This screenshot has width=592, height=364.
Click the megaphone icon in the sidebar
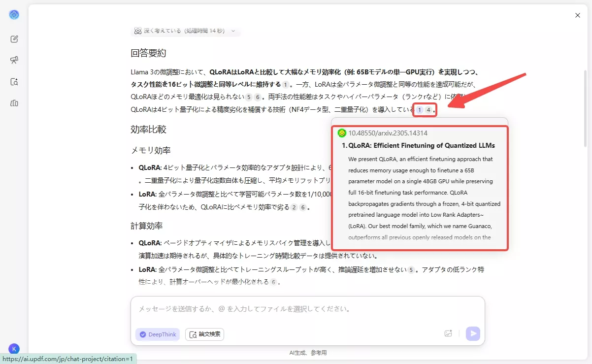tap(15, 60)
